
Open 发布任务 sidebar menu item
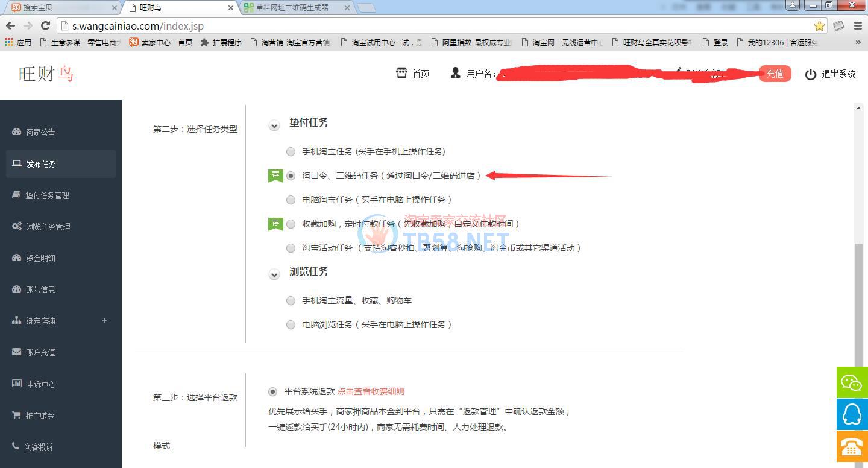[x=61, y=163]
